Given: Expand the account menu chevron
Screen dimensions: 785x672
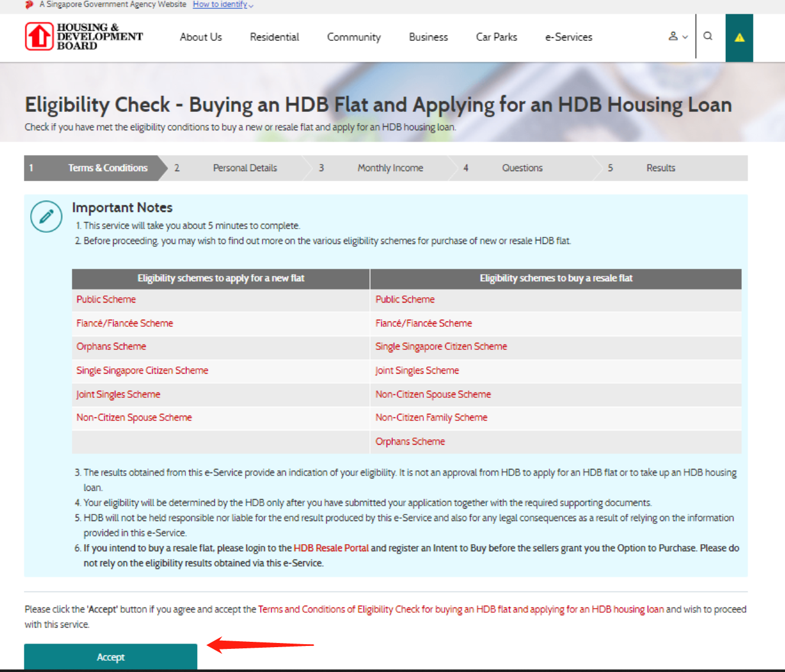Looking at the screenshot, I should (686, 37).
